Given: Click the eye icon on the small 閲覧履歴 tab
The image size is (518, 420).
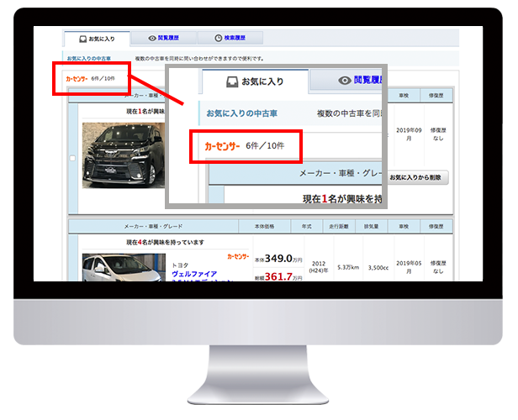Looking at the screenshot, I should coord(151,38).
